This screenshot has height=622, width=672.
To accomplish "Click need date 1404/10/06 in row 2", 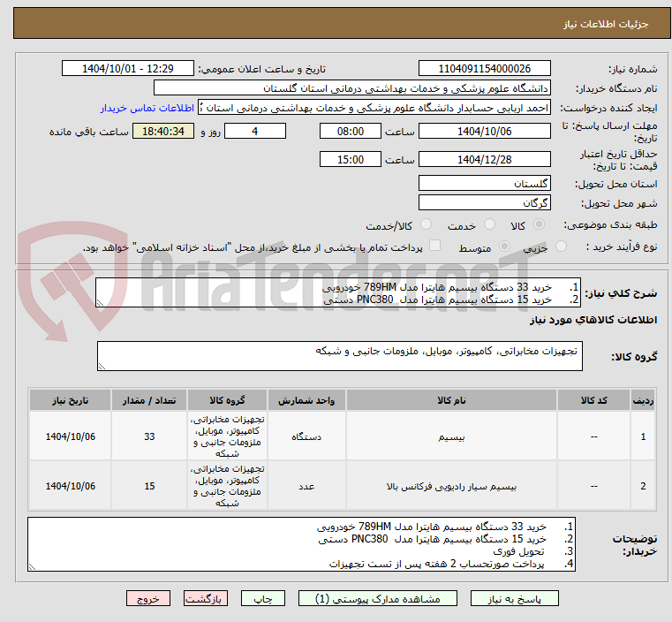I will tap(71, 487).
